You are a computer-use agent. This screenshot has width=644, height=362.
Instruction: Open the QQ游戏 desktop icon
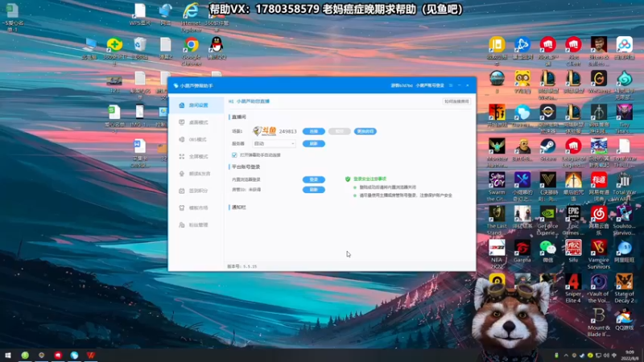coord(624,319)
